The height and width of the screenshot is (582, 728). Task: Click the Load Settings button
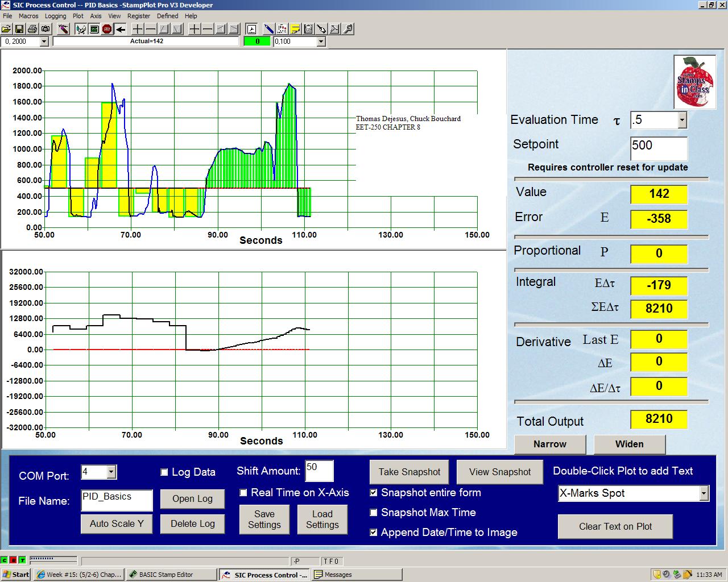[x=322, y=519]
